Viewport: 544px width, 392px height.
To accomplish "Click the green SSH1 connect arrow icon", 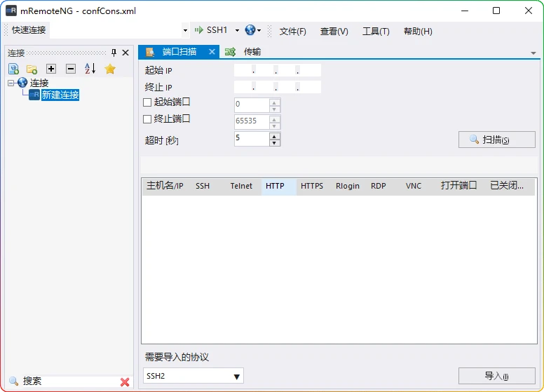I will (199, 30).
